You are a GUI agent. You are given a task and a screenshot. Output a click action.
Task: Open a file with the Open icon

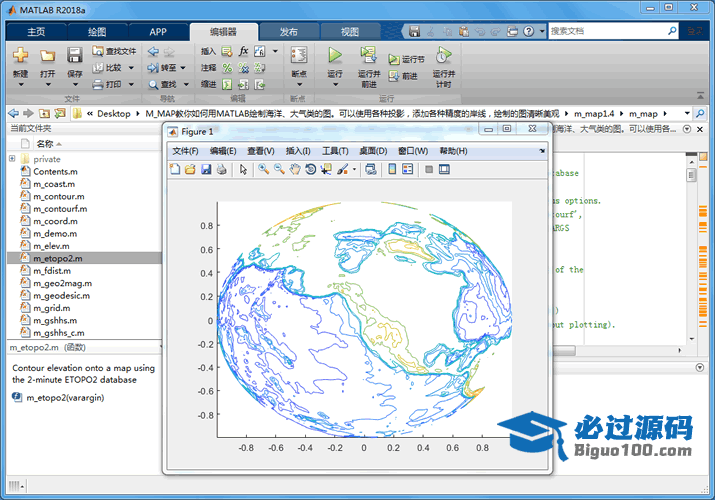click(x=47, y=56)
